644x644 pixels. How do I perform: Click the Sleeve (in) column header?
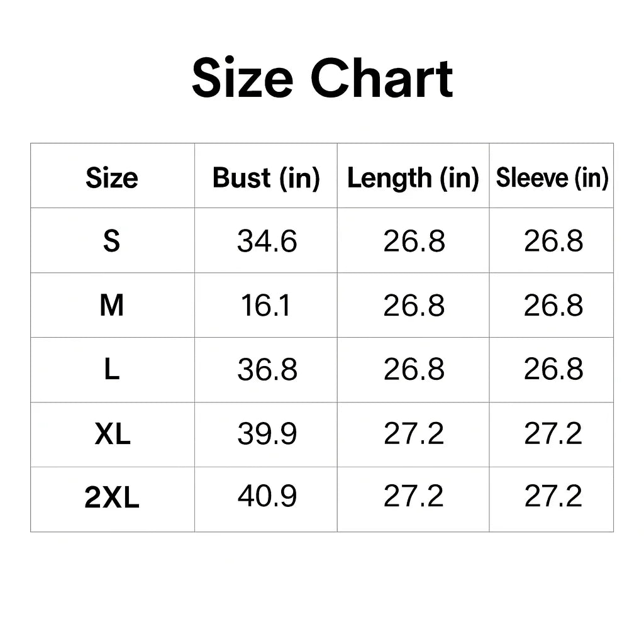(x=552, y=178)
